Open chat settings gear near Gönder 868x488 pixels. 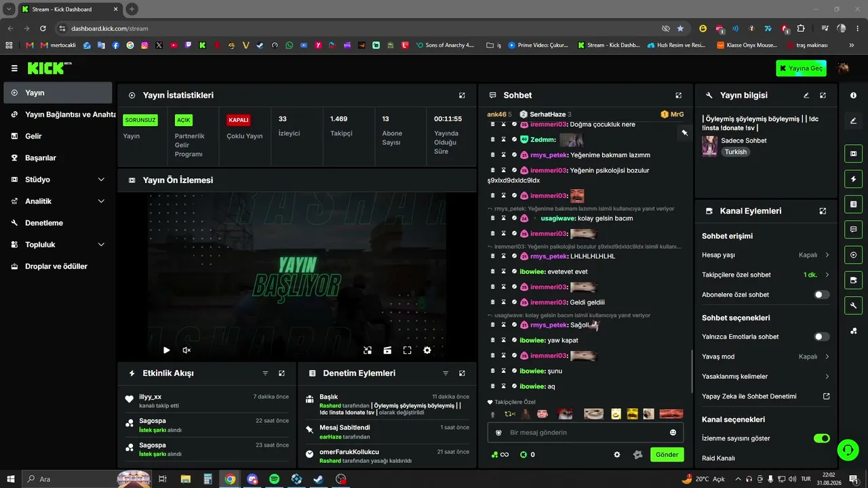click(x=617, y=455)
